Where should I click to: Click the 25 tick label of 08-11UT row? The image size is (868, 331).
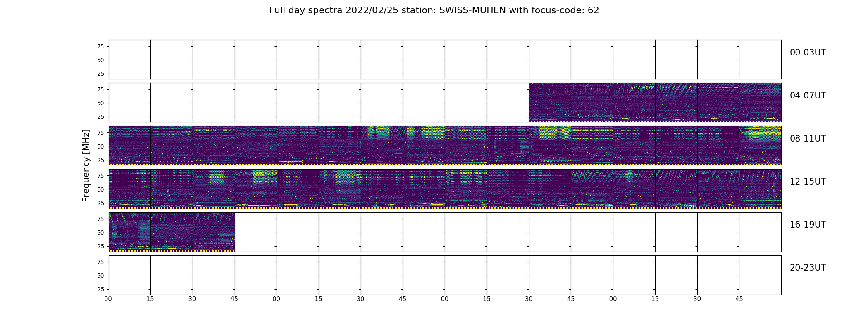tap(100, 160)
